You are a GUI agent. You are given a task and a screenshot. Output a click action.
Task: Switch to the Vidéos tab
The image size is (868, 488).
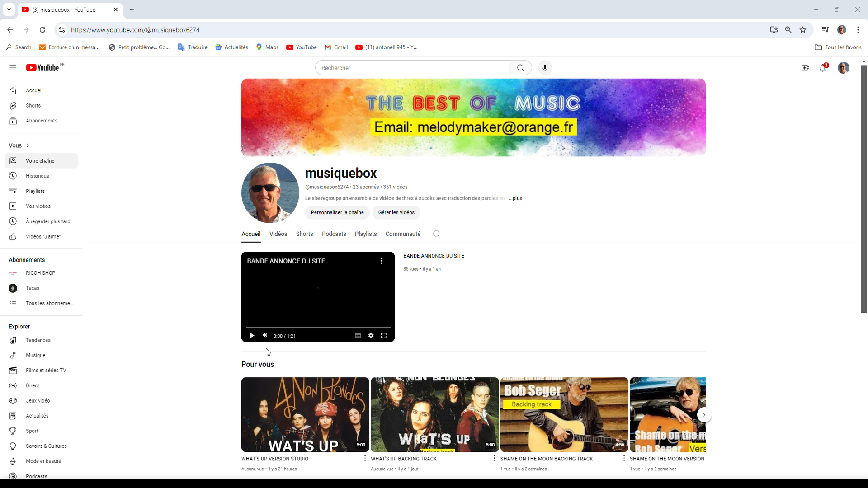pyautogui.click(x=278, y=234)
